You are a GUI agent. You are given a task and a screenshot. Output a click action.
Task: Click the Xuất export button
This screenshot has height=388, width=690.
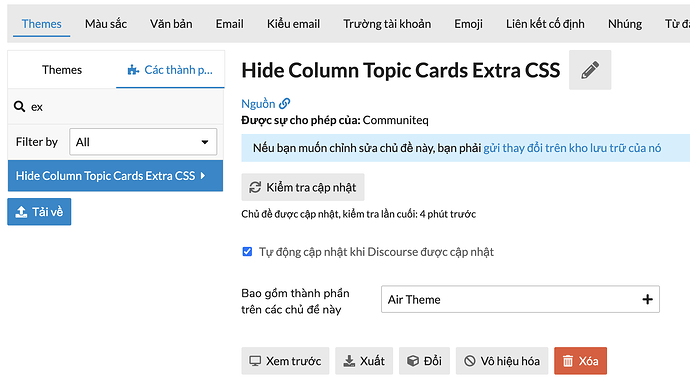[x=364, y=361]
